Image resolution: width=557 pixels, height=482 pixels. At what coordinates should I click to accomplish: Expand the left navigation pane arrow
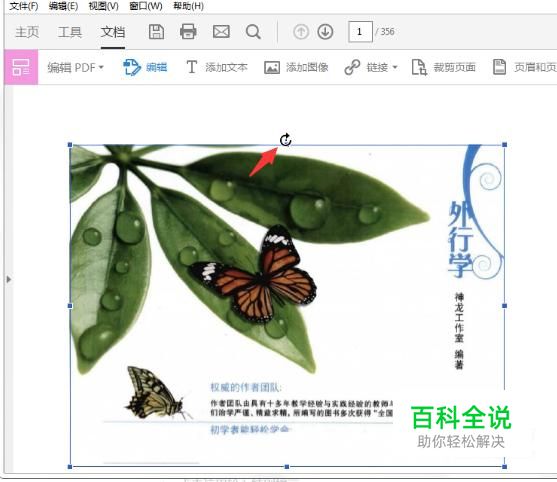(x=9, y=280)
